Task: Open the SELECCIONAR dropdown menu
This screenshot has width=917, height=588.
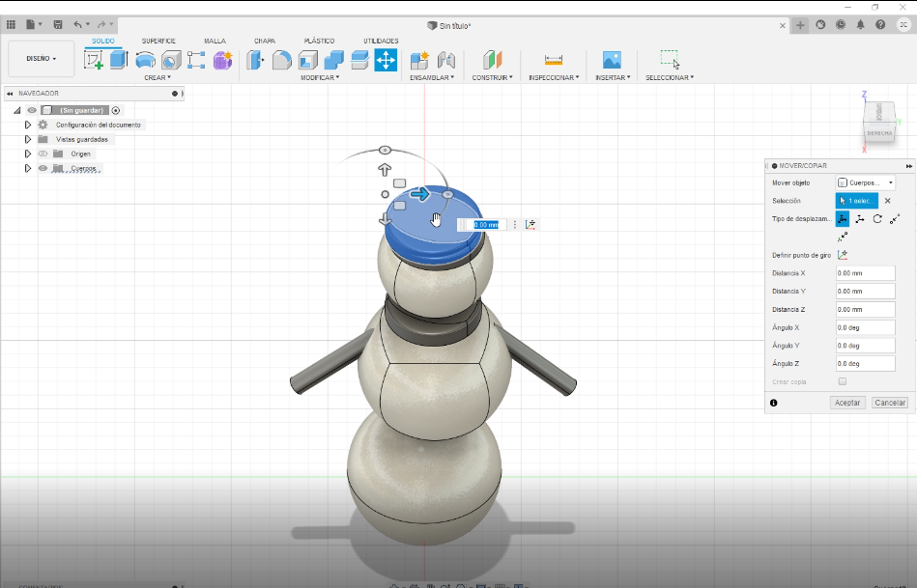Action: pos(669,78)
